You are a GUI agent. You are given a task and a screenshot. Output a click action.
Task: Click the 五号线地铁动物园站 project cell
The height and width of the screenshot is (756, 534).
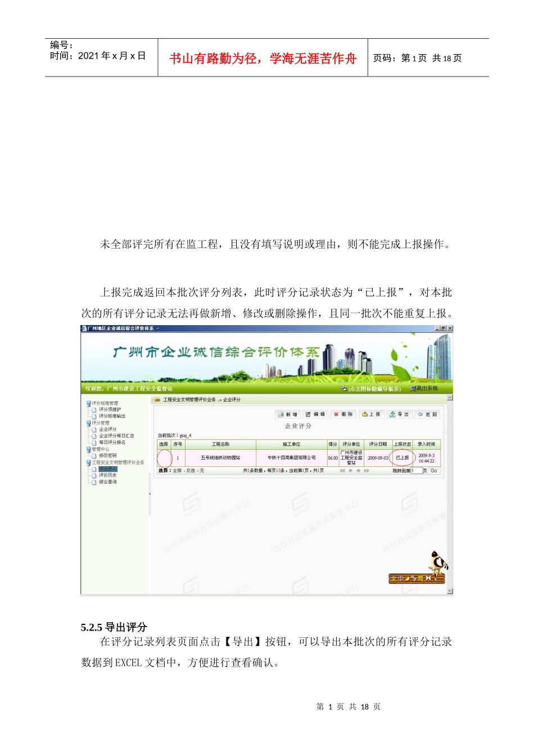pos(220,458)
